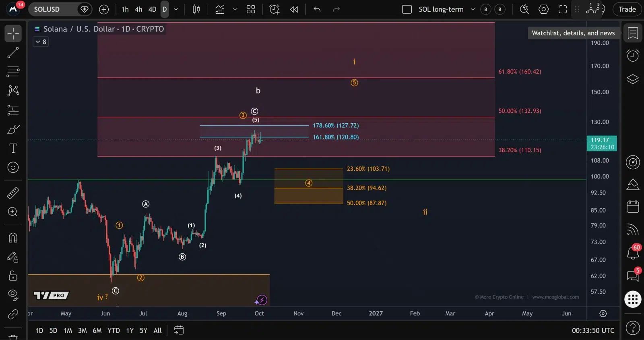Select the YTD date range

click(x=114, y=330)
